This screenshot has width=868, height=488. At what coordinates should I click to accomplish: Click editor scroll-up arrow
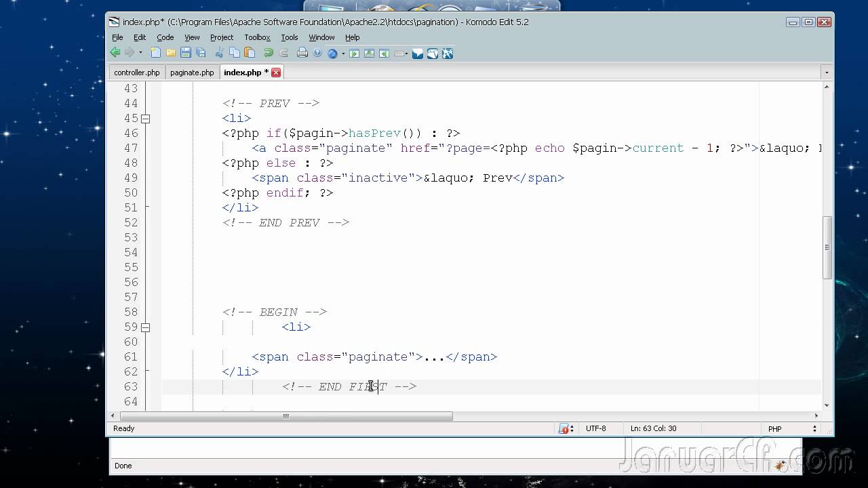827,87
